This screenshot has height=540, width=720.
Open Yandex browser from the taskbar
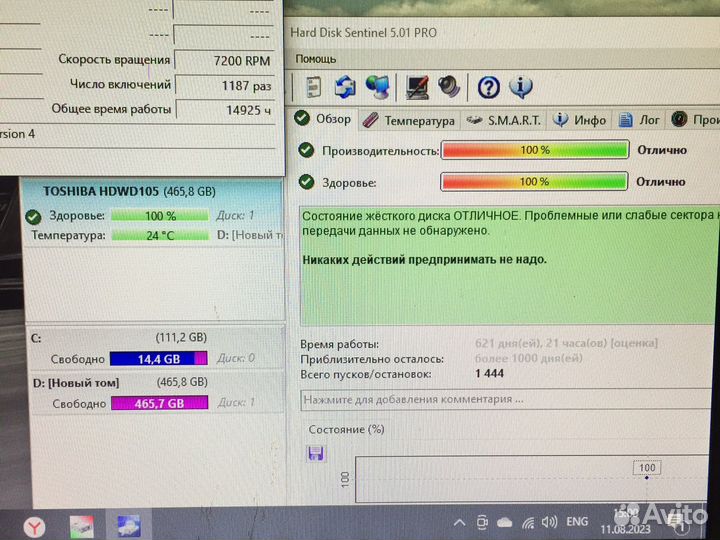[35, 526]
